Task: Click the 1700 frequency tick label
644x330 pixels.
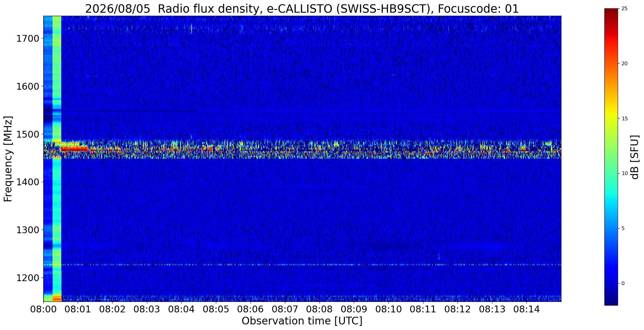Action: 28,39
